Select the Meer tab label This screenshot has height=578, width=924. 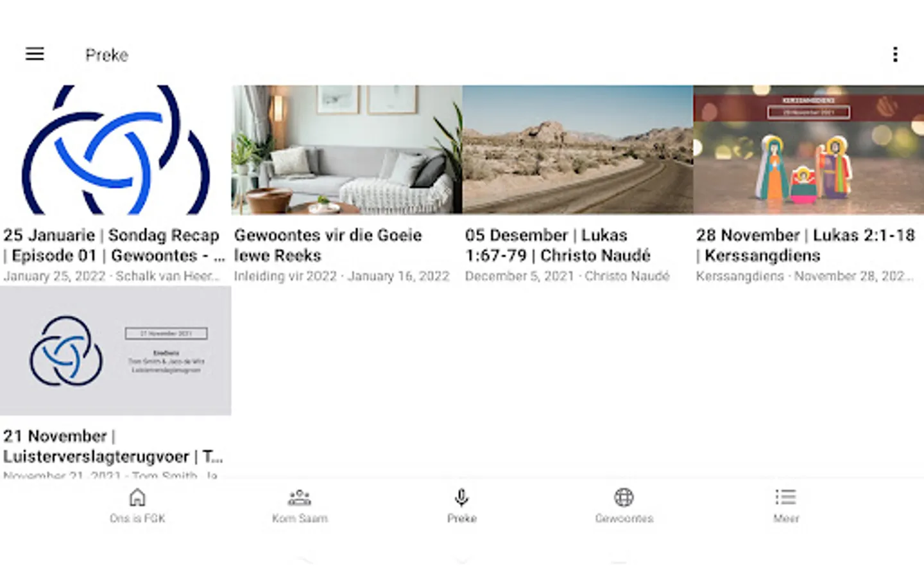click(786, 518)
